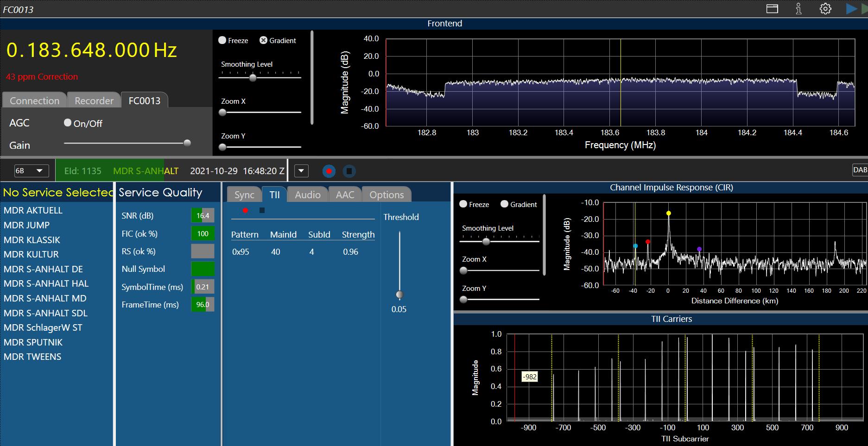This screenshot has height=446, width=868.
Task: Select service MDR S-ANHALT HAL
Action: 46,283
